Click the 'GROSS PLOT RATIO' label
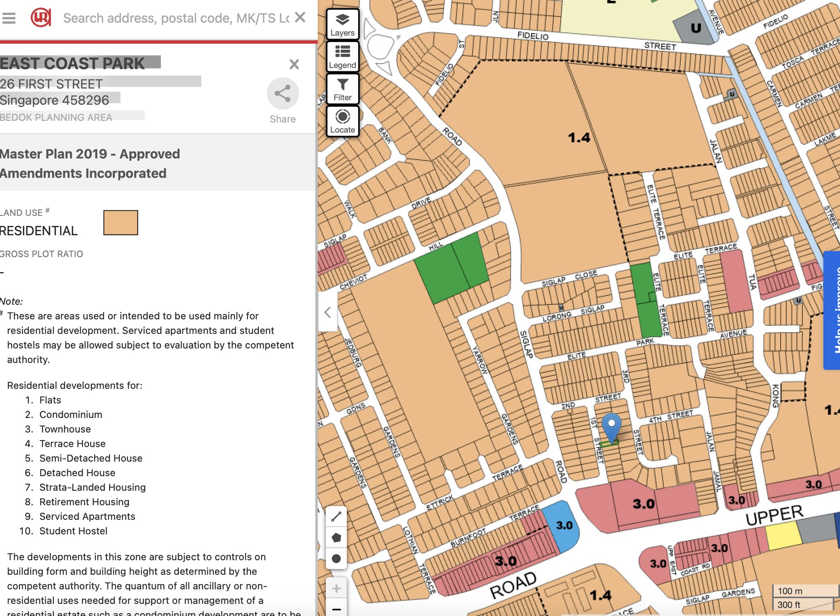This screenshot has height=616, width=840. coord(41,254)
